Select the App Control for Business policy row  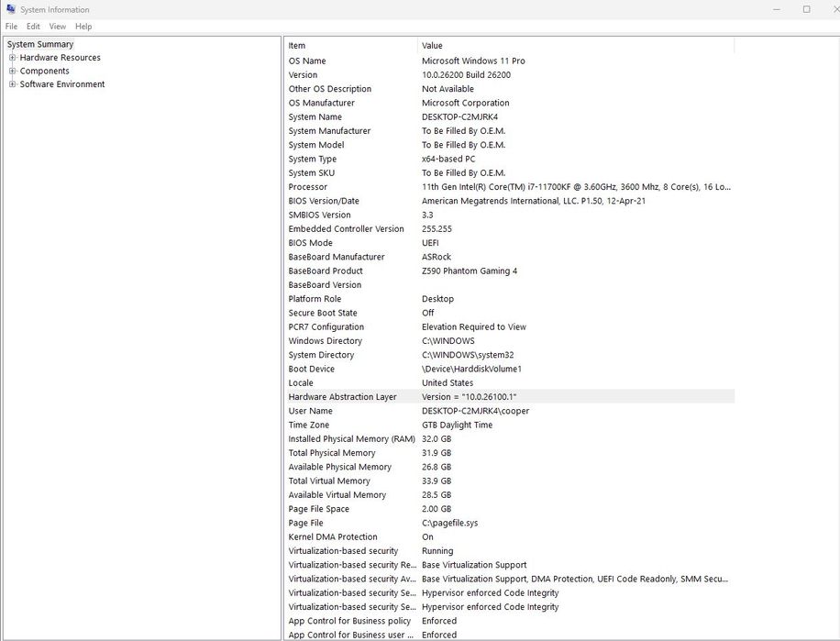click(509, 621)
